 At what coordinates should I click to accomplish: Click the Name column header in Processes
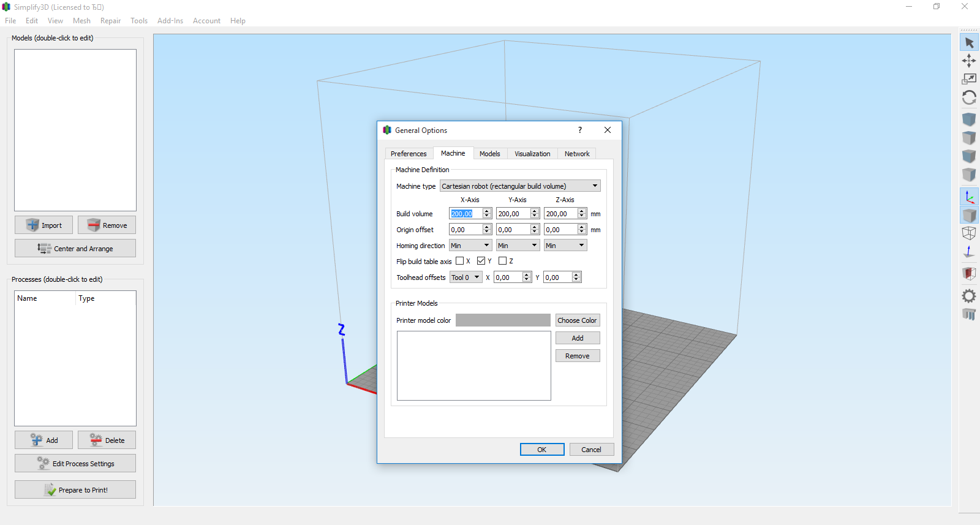[x=45, y=298]
